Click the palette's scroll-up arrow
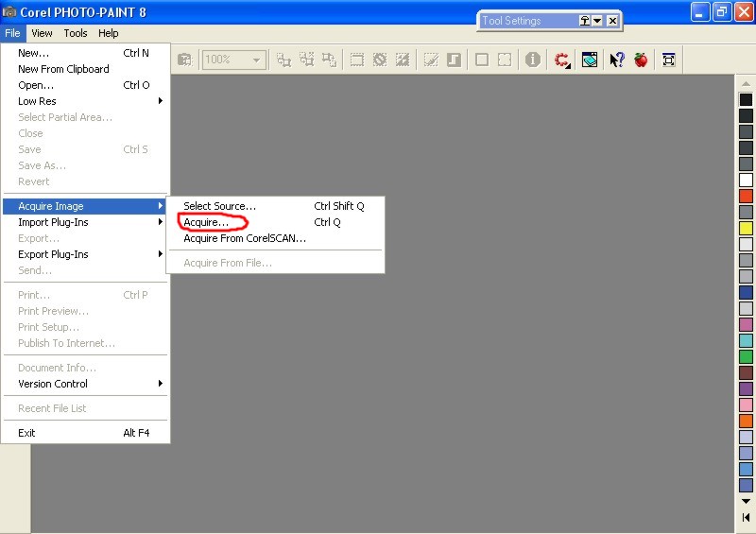This screenshot has width=756, height=534. pyautogui.click(x=746, y=84)
